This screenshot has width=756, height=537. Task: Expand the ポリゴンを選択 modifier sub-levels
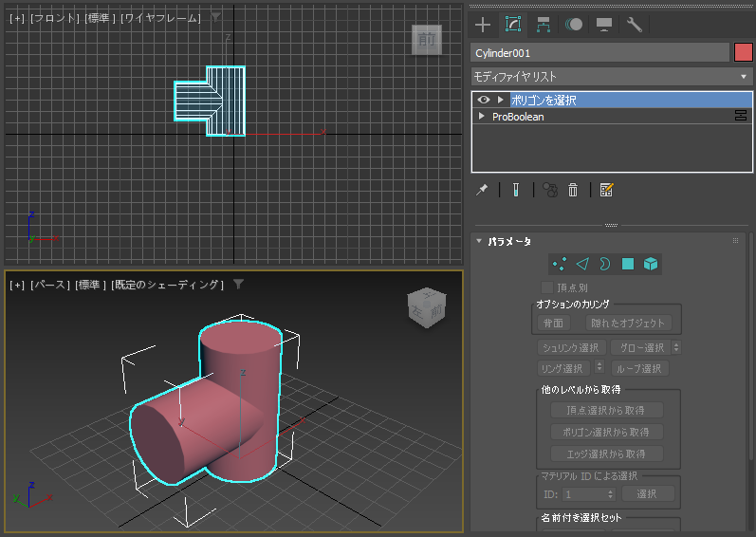[x=501, y=100]
